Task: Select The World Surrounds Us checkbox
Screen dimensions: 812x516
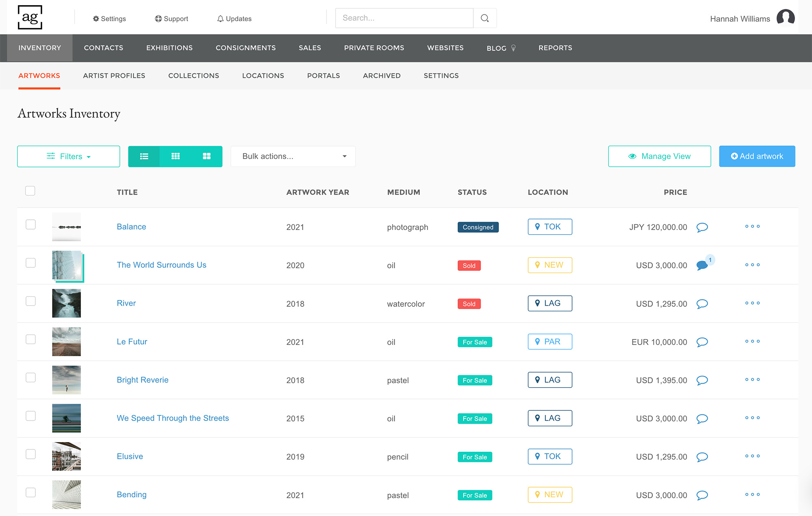Action: pyautogui.click(x=30, y=262)
